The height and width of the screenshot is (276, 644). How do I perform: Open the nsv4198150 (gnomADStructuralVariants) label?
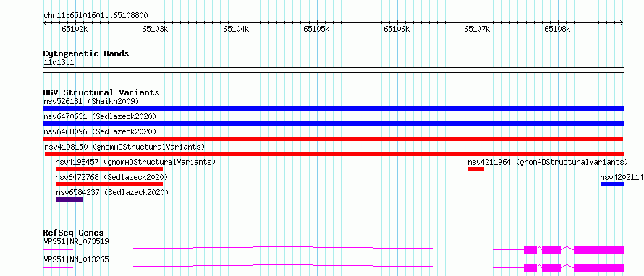pos(124,147)
